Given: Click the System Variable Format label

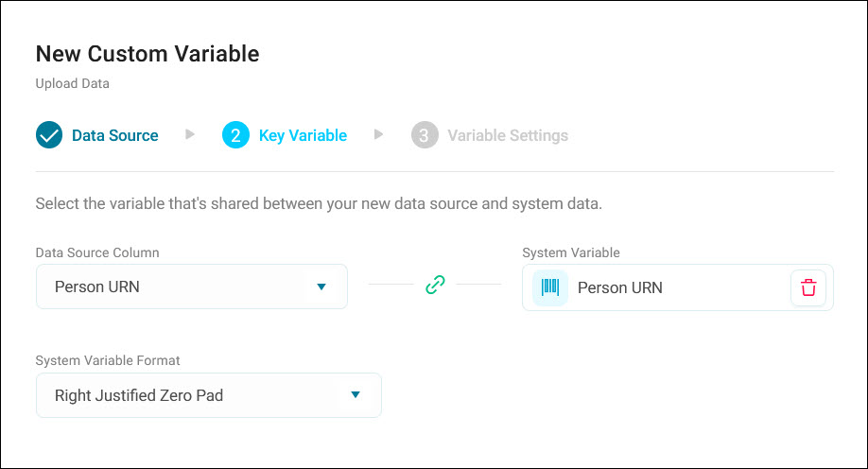Looking at the screenshot, I should click(x=108, y=360).
